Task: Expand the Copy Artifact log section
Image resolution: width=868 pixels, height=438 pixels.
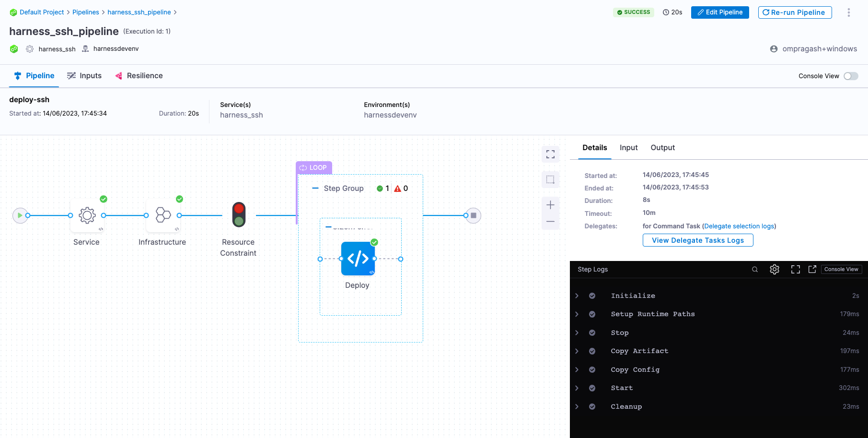Action: [577, 351]
